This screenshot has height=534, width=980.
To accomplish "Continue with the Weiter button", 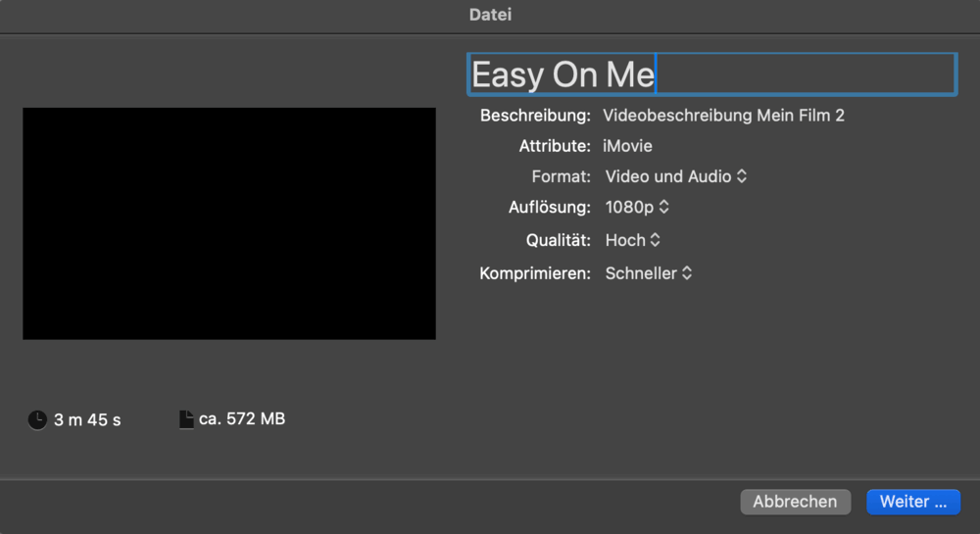I will 912,502.
